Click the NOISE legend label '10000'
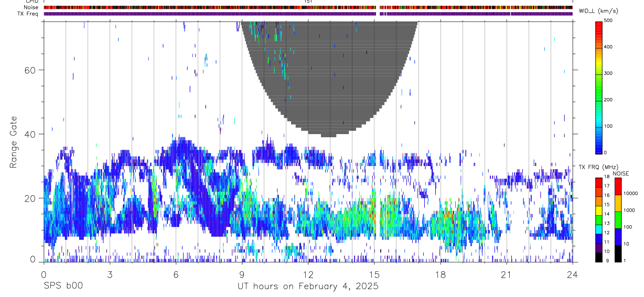644x297 pixels. pyautogui.click(x=630, y=194)
